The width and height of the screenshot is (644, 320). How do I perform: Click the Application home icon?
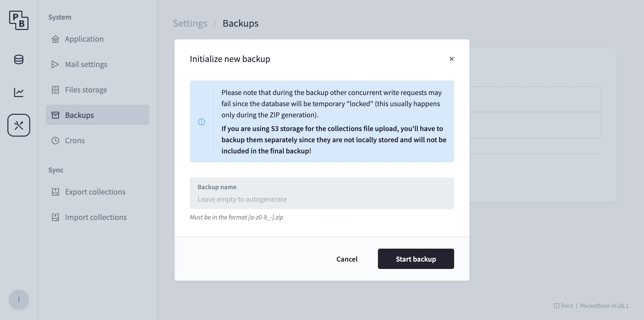coord(55,39)
